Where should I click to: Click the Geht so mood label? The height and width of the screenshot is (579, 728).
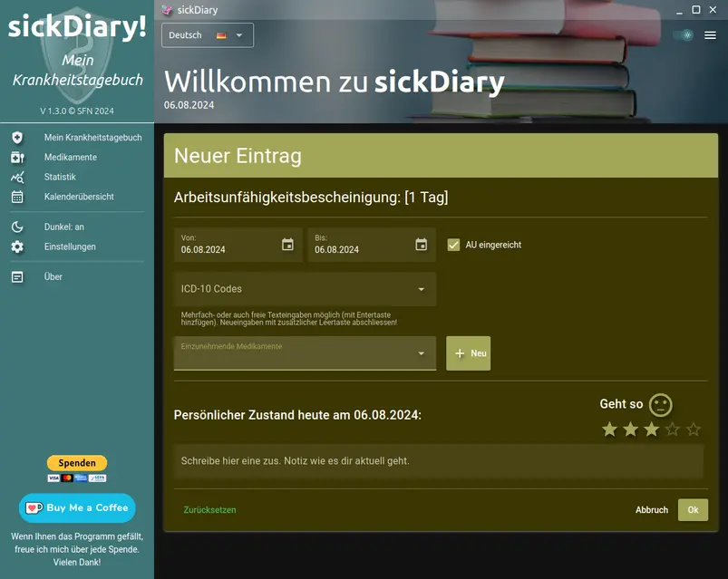coord(621,404)
